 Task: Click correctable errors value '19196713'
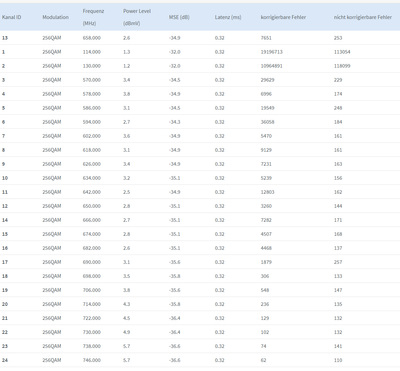coord(272,52)
